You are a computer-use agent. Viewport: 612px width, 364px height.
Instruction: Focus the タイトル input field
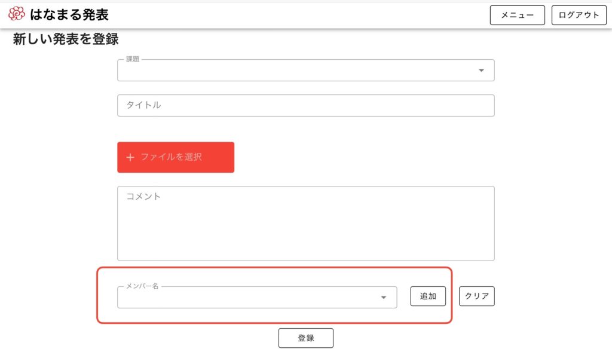click(305, 105)
